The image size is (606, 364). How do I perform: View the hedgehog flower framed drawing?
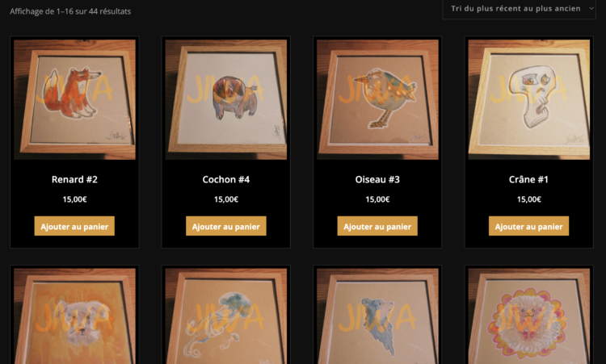pos(529,316)
